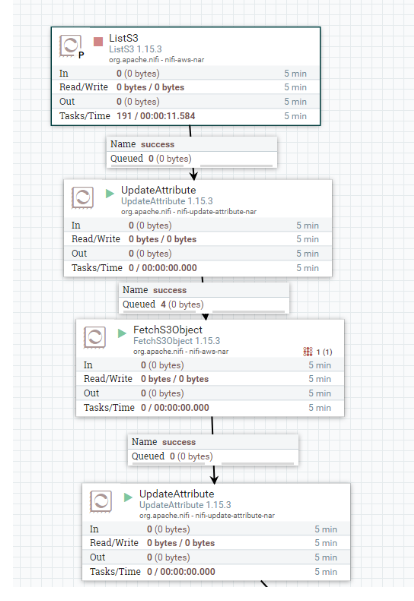Viewport: 414px width, 601px height.
Task: Click the active threads indicator on FetchS3Object
Action: (x=317, y=351)
